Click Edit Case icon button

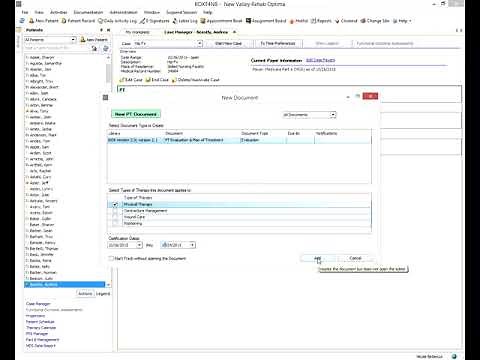click(x=131, y=80)
